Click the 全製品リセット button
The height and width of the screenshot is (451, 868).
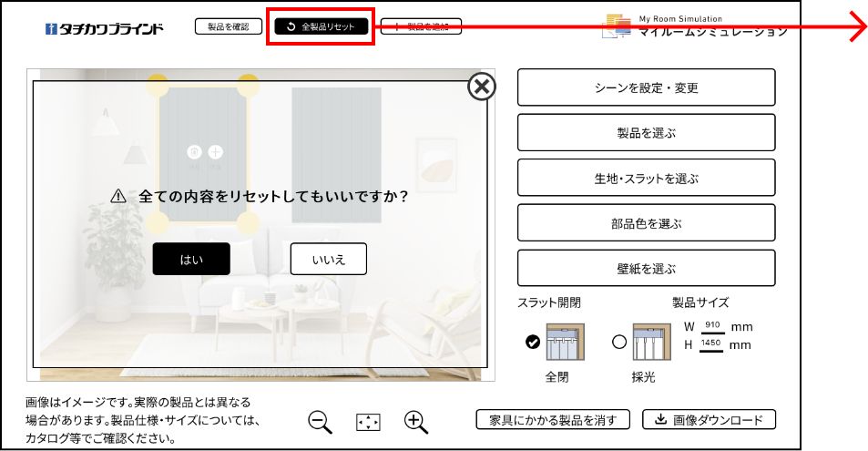322,26
